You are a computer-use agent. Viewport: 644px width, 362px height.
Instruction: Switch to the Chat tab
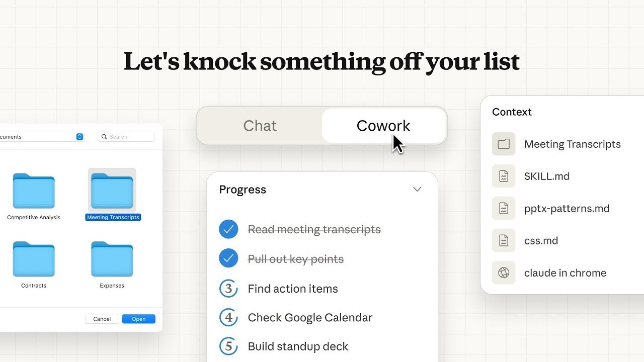260,126
